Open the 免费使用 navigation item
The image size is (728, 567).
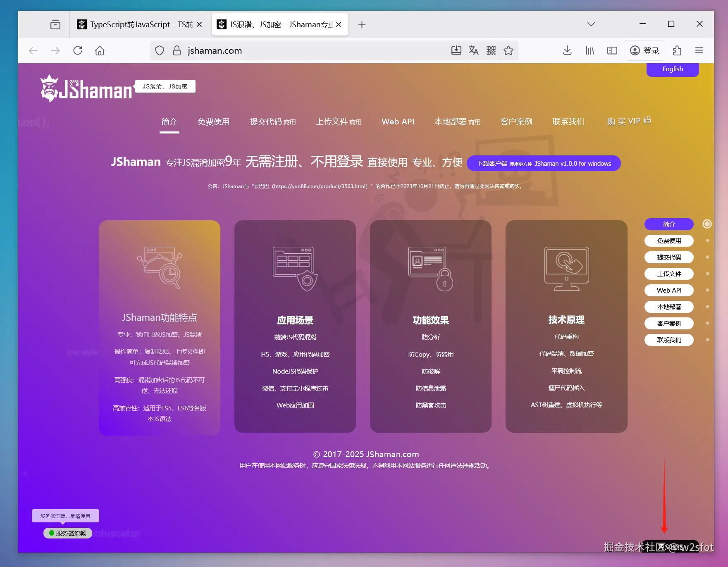point(213,121)
